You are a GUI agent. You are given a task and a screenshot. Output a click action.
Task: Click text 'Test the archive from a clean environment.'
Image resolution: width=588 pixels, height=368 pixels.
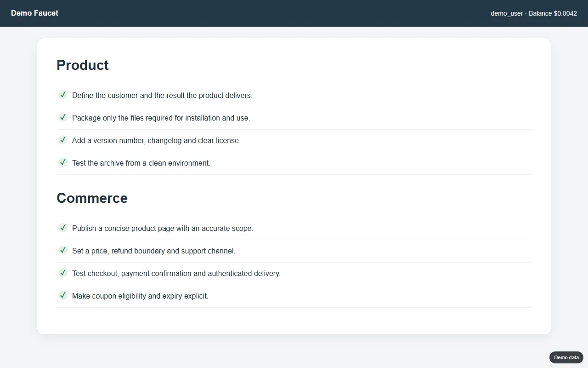tap(141, 163)
